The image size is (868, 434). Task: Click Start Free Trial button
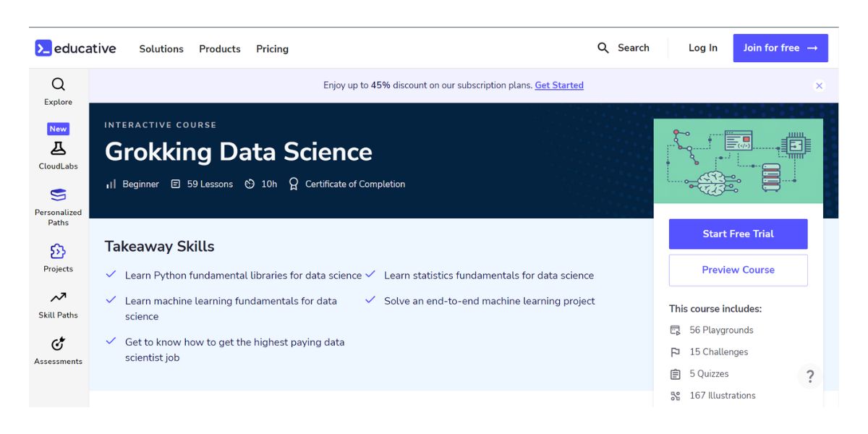pos(738,234)
